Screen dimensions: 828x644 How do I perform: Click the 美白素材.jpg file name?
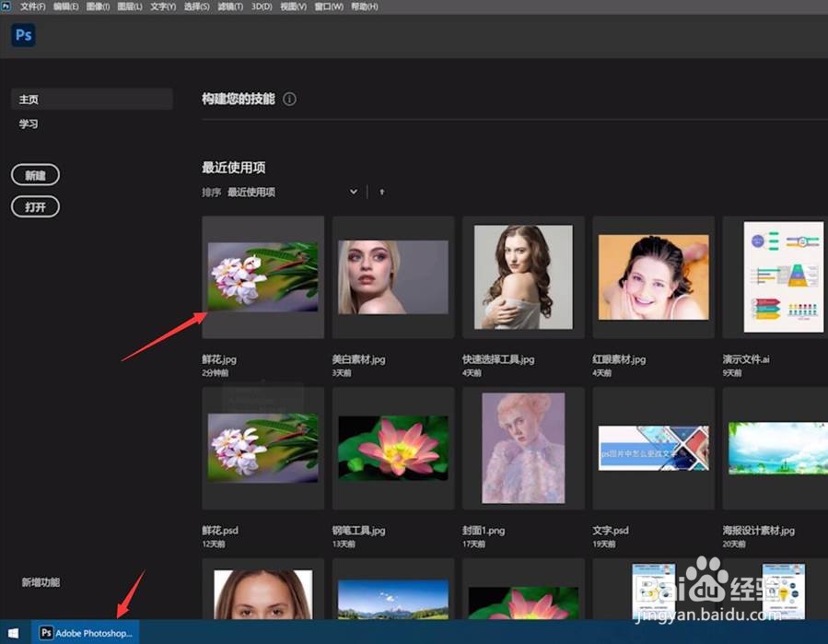pos(358,359)
